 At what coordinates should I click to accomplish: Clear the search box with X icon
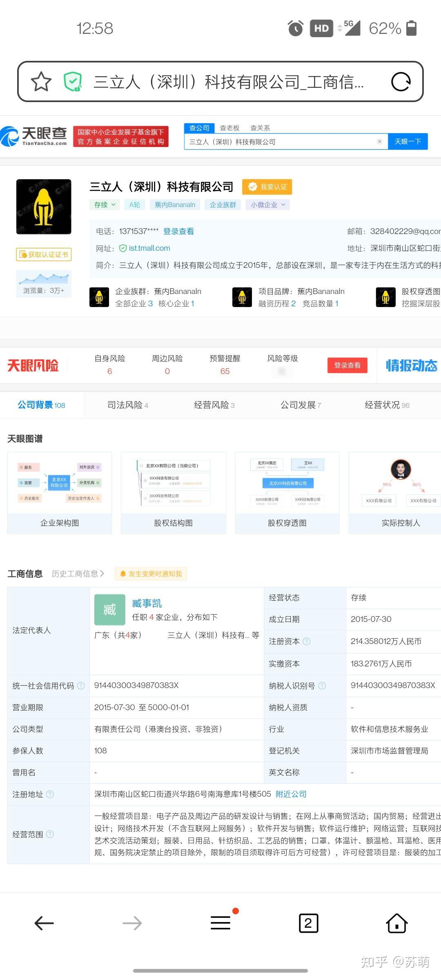click(x=379, y=142)
